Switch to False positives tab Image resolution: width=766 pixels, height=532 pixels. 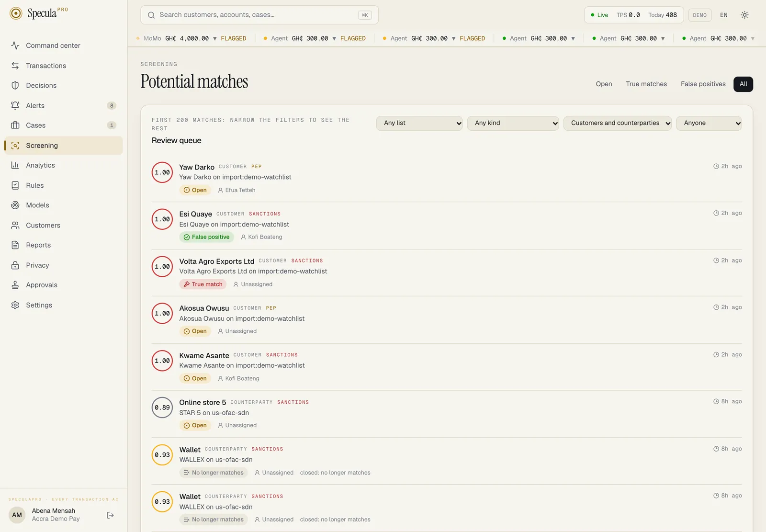pyautogui.click(x=703, y=84)
